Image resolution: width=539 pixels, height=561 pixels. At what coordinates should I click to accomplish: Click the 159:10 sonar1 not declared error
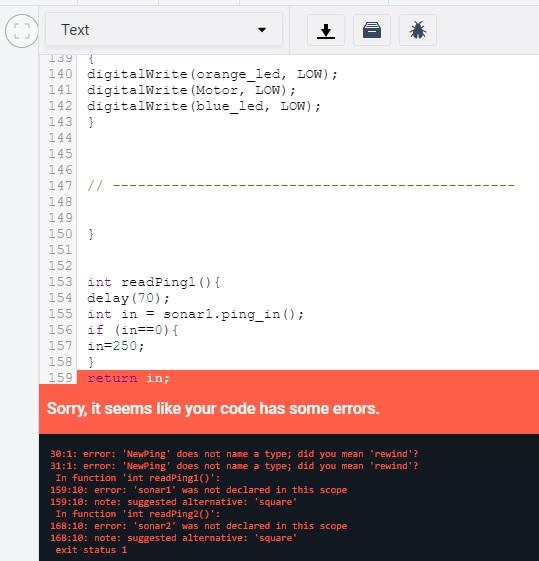click(x=199, y=490)
